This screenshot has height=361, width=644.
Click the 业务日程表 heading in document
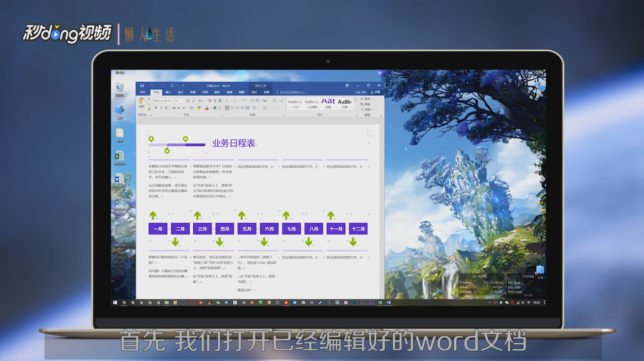pos(233,143)
